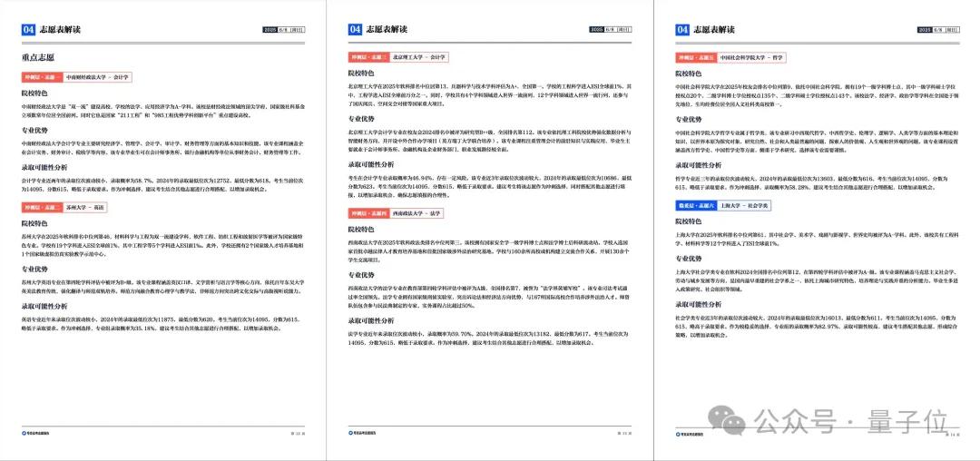980x461 pixels.
Task: Click the blue 04 badge on the middle page
Action: click(355, 30)
